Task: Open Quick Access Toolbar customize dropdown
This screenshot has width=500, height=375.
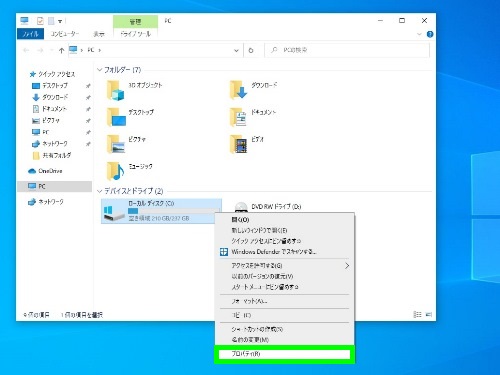Action: [x=60, y=21]
